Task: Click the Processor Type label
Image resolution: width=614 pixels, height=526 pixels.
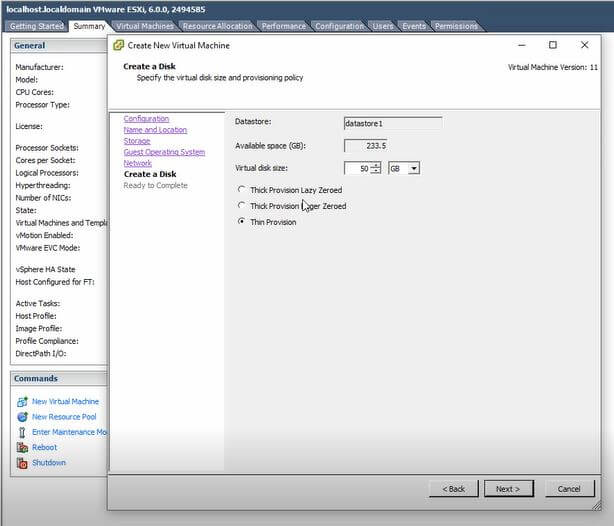Action: (43, 105)
